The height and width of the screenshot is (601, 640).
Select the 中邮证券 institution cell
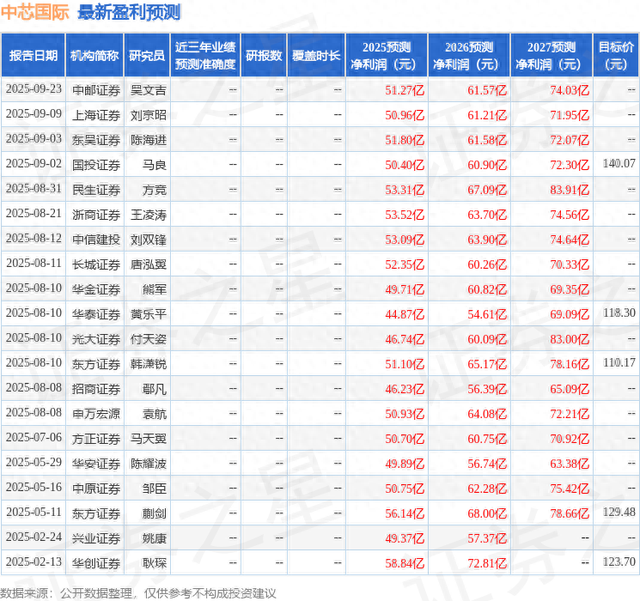point(96,90)
